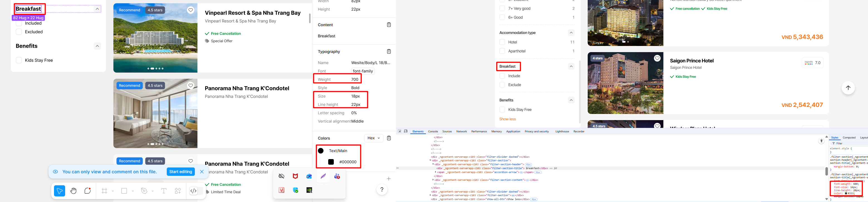Image resolution: width=868 pixels, height=202 pixels.
Task: Check the 7+ Very good rating filter
Action: [x=502, y=8]
